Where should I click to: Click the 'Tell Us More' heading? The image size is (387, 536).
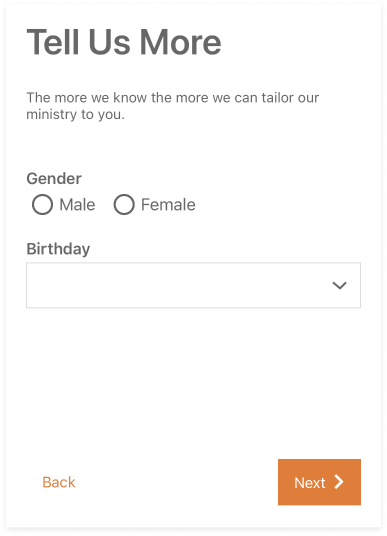coord(124,42)
